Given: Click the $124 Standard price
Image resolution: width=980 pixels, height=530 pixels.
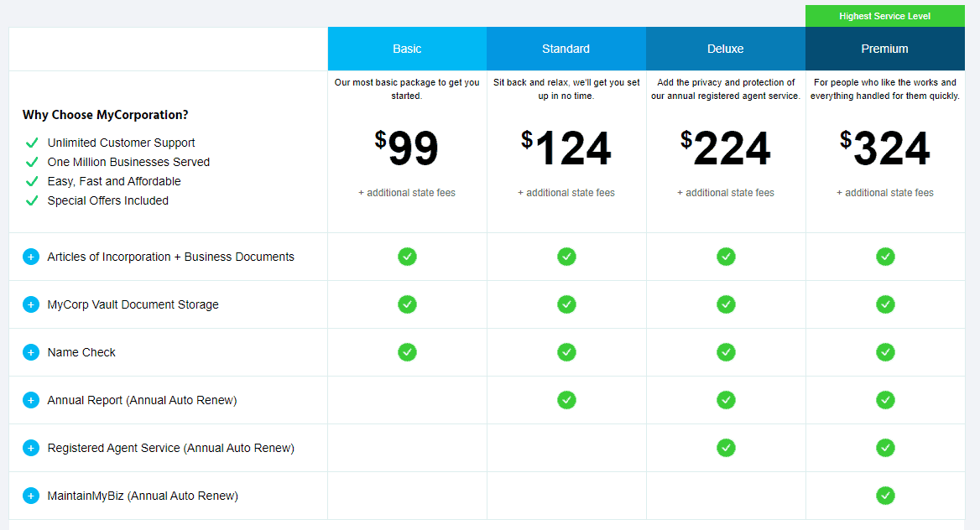Looking at the screenshot, I should (566, 148).
